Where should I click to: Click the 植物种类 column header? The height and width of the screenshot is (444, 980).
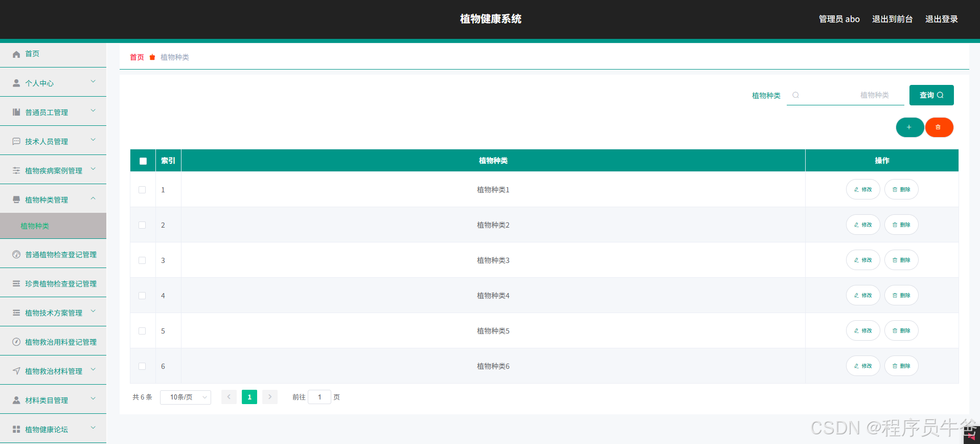(493, 161)
